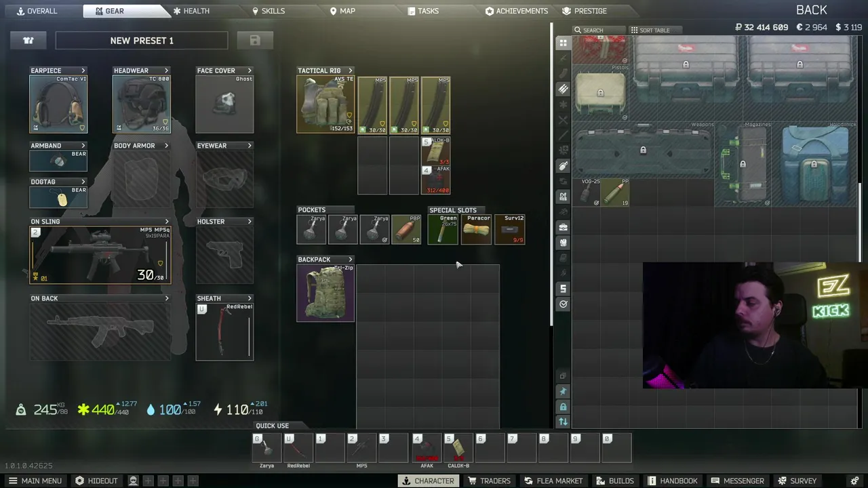Toggle the checkmark stash filter

click(x=563, y=304)
